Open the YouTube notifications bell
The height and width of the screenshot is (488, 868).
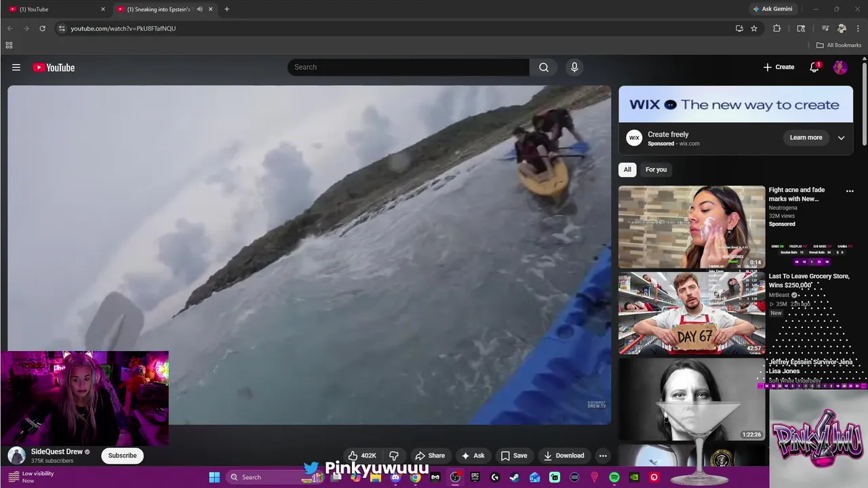click(x=814, y=67)
